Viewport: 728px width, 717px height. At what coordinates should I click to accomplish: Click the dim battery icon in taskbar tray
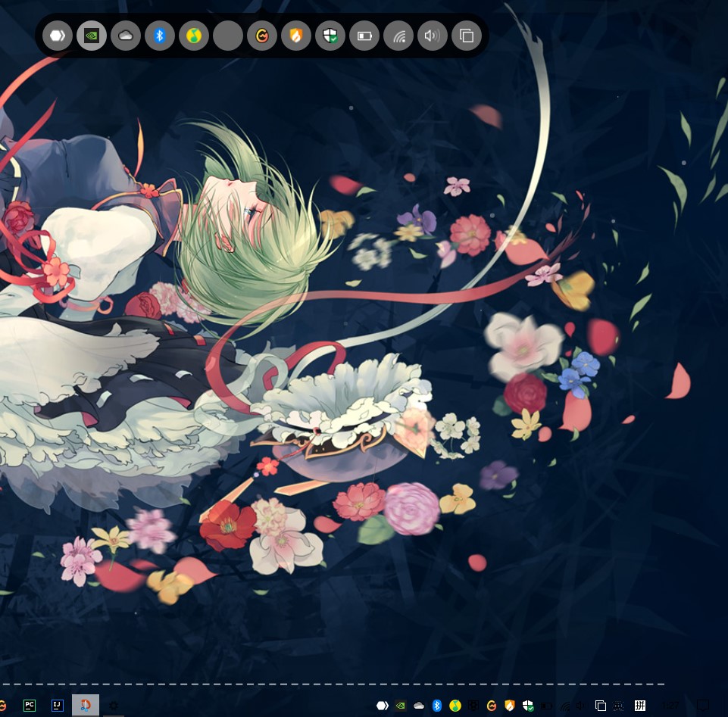point(546,706)
